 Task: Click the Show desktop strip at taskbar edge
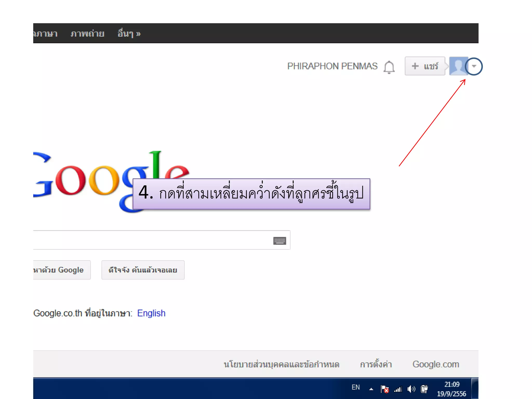click(x=475, y=388)
